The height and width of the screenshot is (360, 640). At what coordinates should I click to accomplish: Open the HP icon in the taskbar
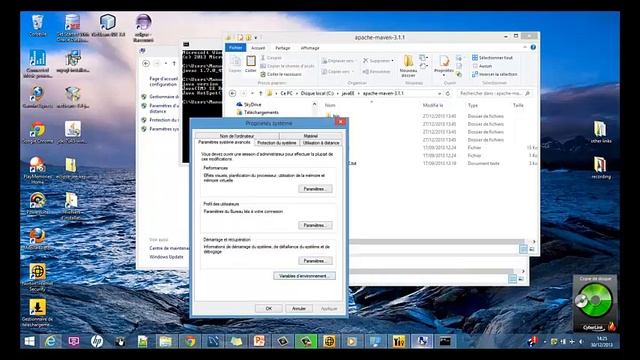(97, 341)
